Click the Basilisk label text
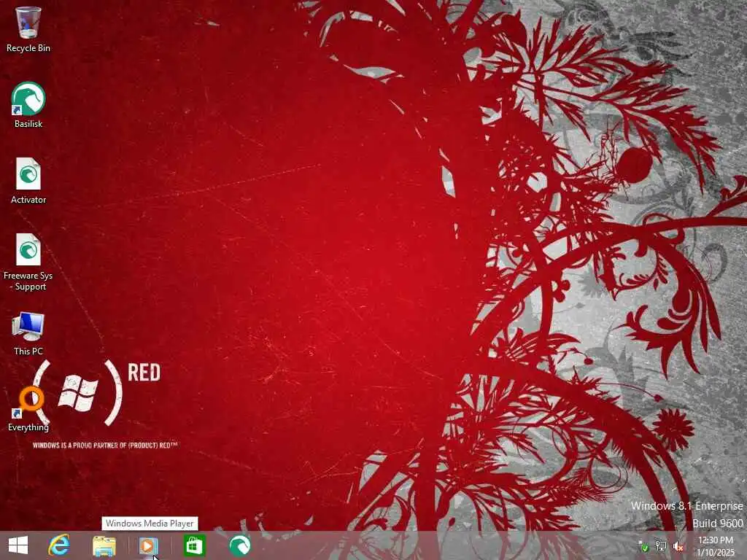 (28, 124)
